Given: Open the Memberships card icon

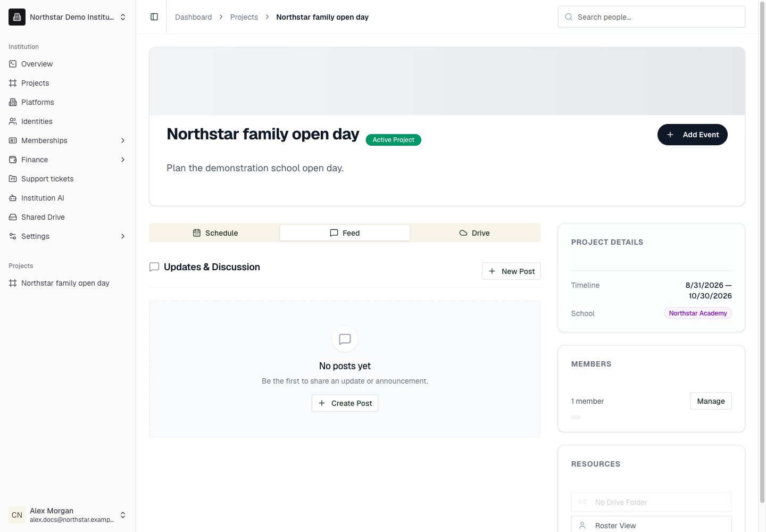Looking at the screenshot, I should coord(13,140).
